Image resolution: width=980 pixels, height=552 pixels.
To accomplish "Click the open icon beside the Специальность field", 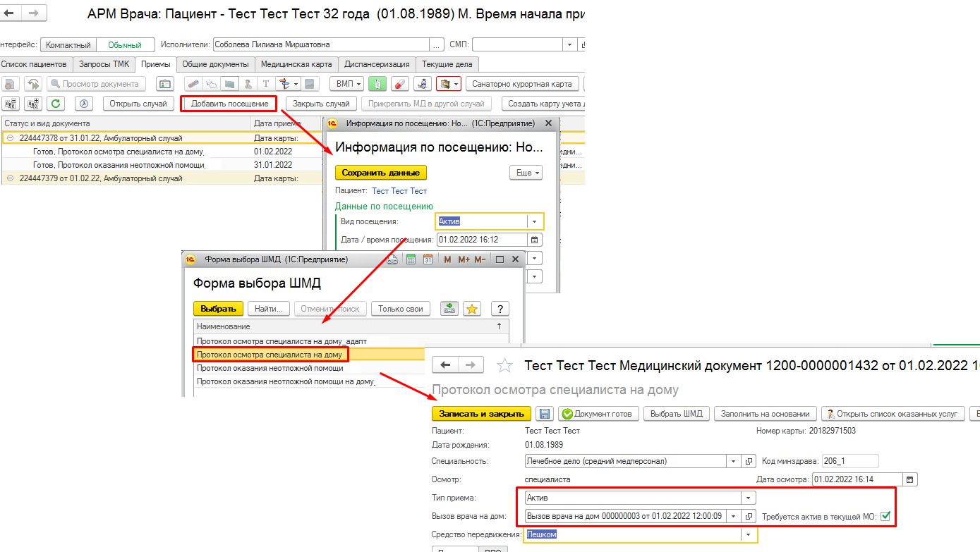I will click(x=749, y=461).
